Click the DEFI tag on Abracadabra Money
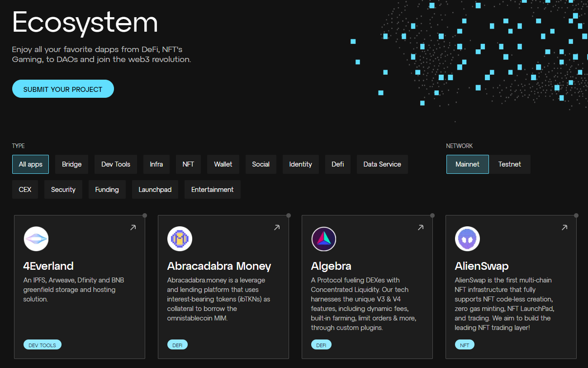 point(177,345)
